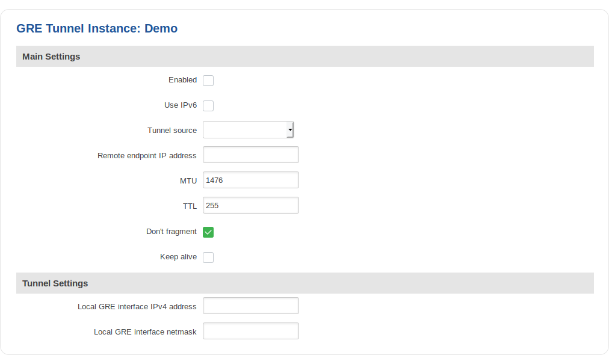Open the Tunnel source dropdown

(x=248, y=130)
